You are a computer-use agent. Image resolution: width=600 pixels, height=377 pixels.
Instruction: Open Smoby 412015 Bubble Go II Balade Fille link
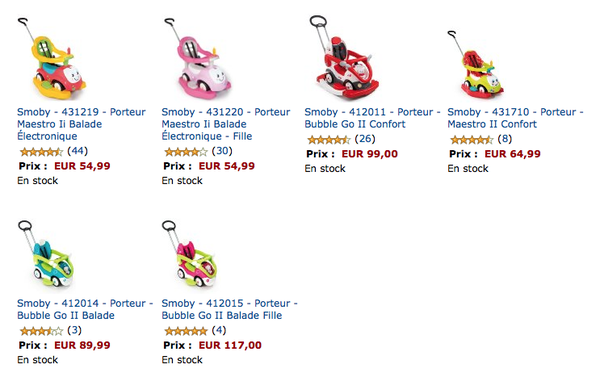point(229,309)
